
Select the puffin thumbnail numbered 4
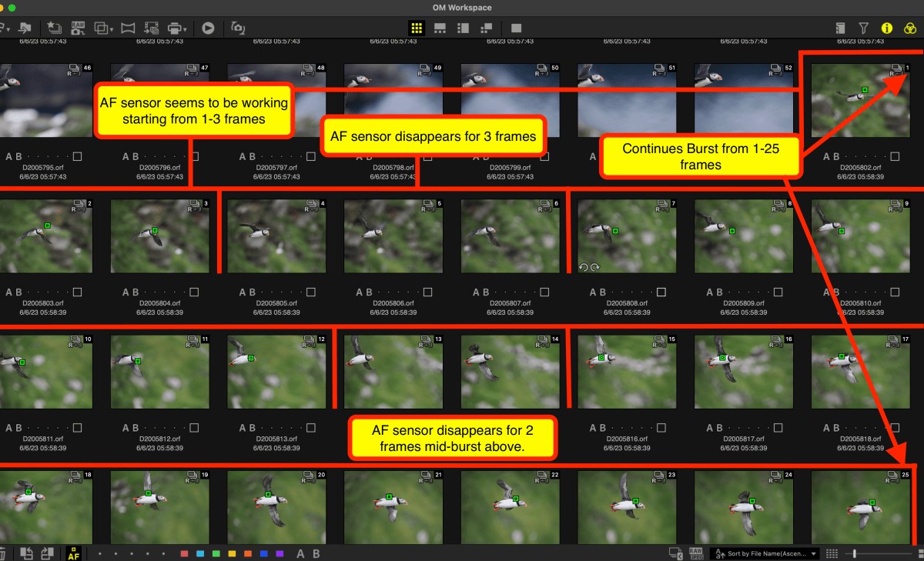click(276, 236)
